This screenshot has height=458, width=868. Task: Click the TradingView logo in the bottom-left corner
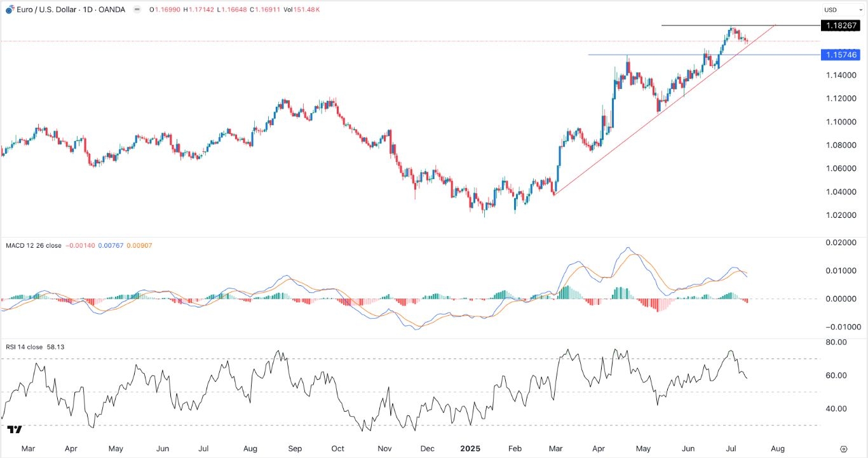pyautogui.click(x=15, y=430)
